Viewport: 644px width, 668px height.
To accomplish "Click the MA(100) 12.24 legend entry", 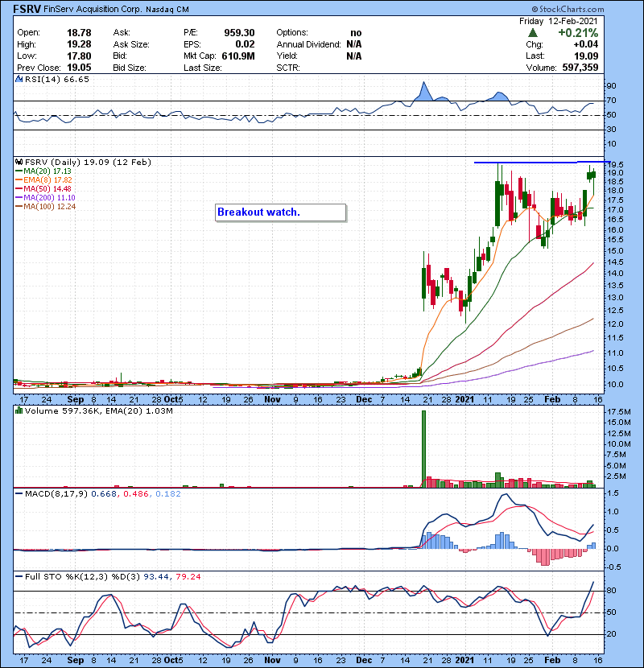I will click(46, 207).
